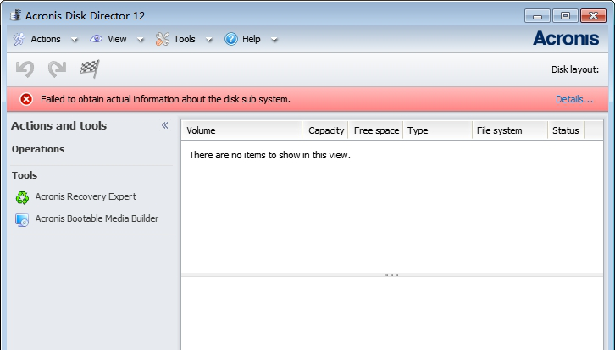Expand the Tools menu arrow
Image resolution: width=615 pixels, height=364 pixels.
[209, 40]
